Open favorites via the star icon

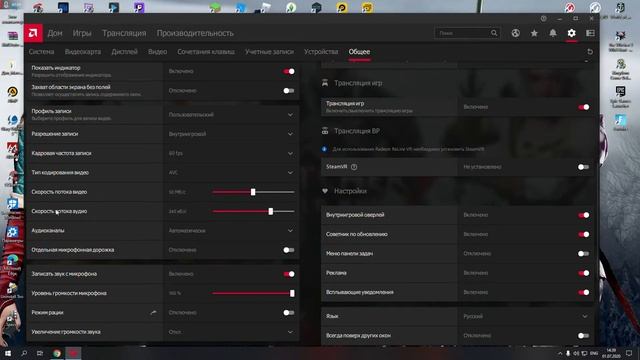534,33
